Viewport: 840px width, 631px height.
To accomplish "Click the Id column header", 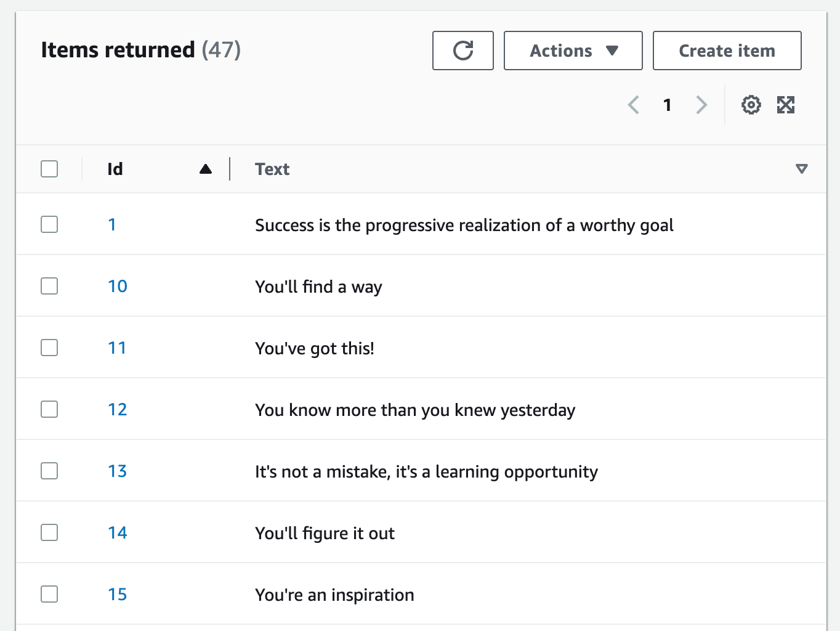I will point(115,169).
